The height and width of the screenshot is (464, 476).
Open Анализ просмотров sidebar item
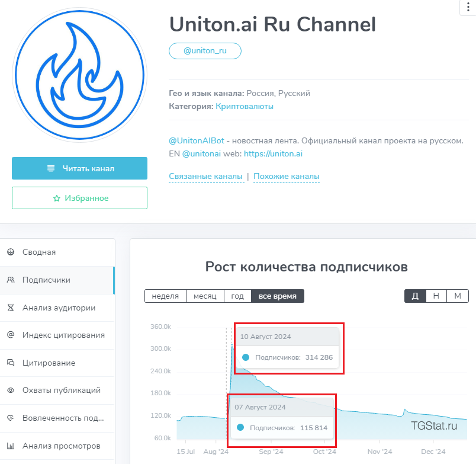pos(57,446)
